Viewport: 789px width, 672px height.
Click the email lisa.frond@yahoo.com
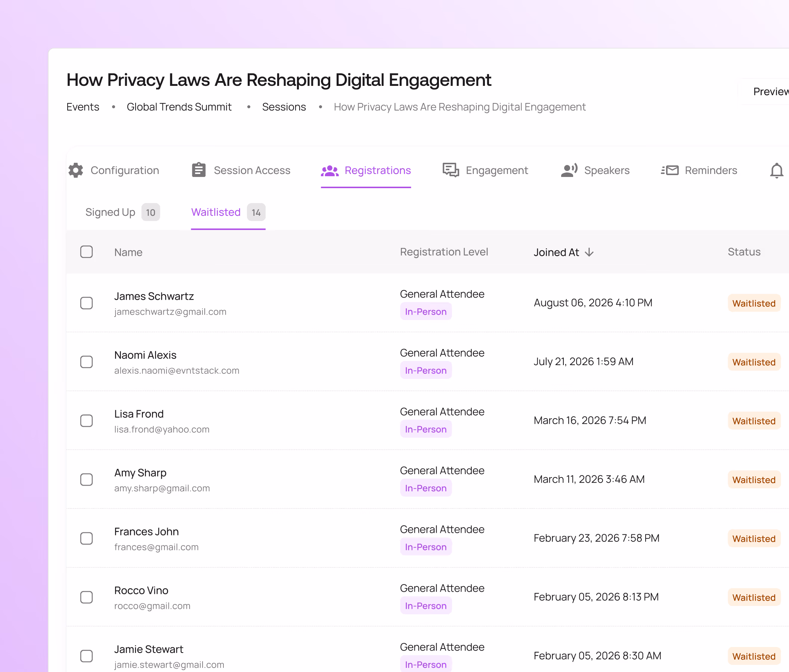click(x=162, y=429)
